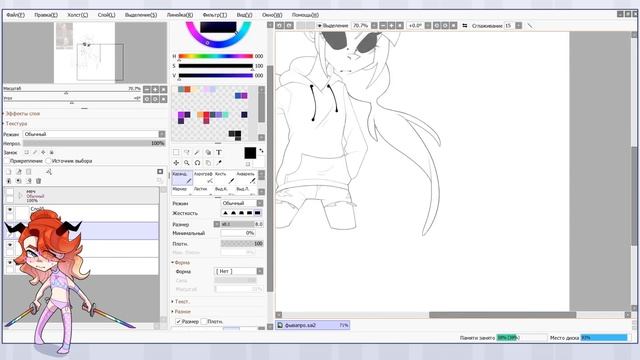Switch to the фывапро.sai2 document tab
Screen dimensions: 640x360
[x=313, y=325]
